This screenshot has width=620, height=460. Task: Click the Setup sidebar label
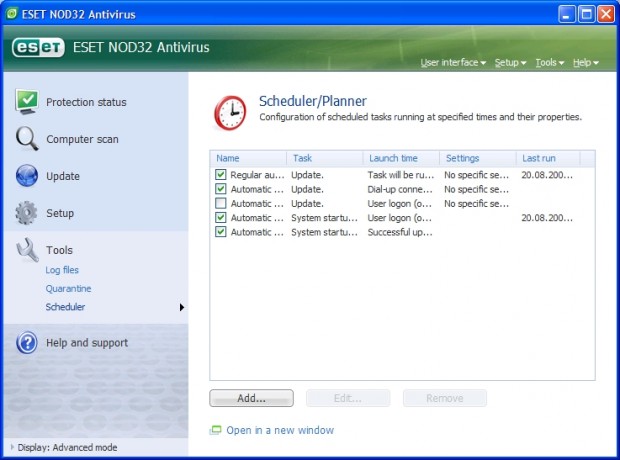60,213
